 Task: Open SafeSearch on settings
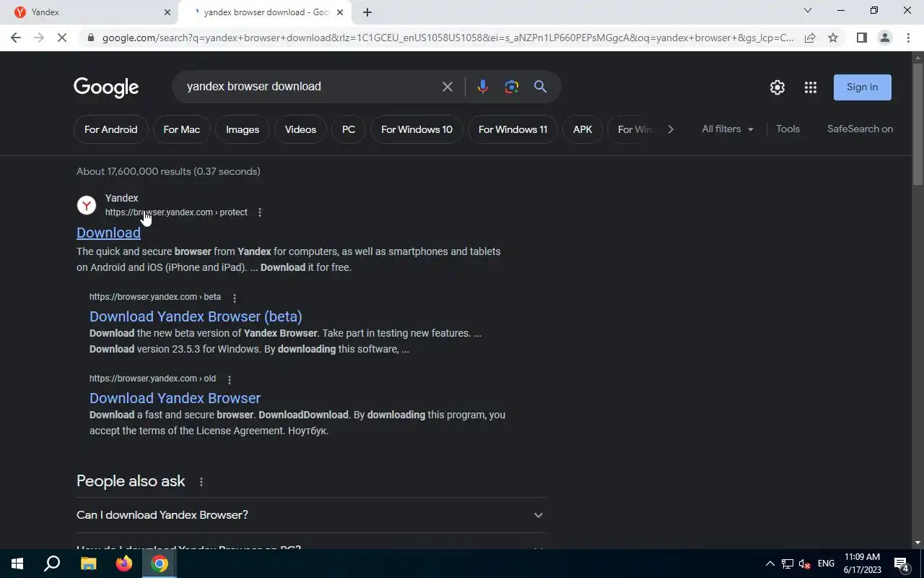click(860, 129)
